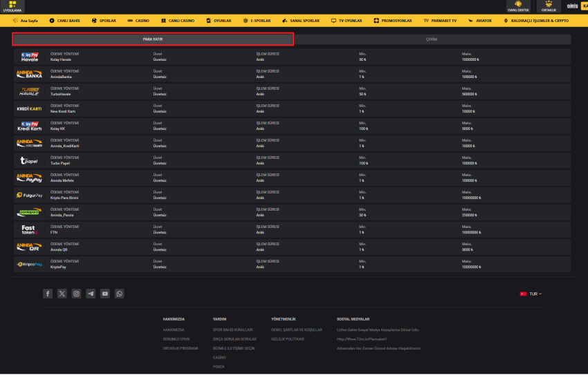Open the Facebook social icon
This screenshot has height=380, width=588.
[48, 294]
